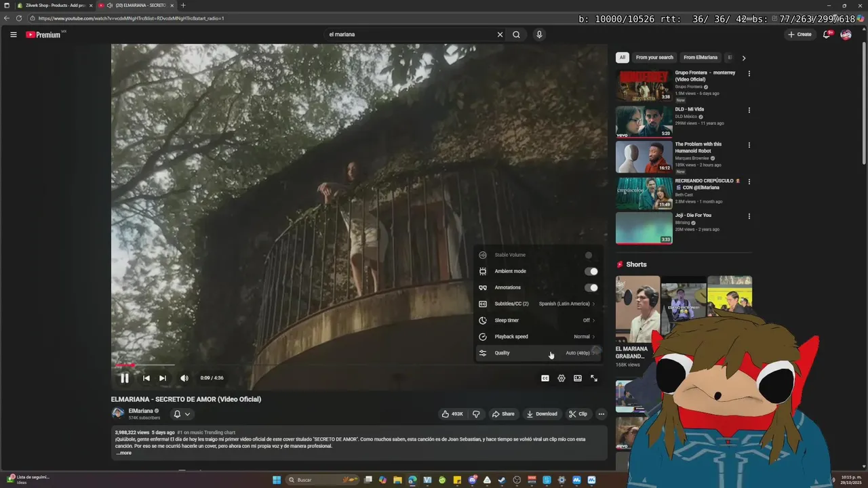Open the Create menu
Viewport: 868px width, 488px height.
tap(800, 35)
